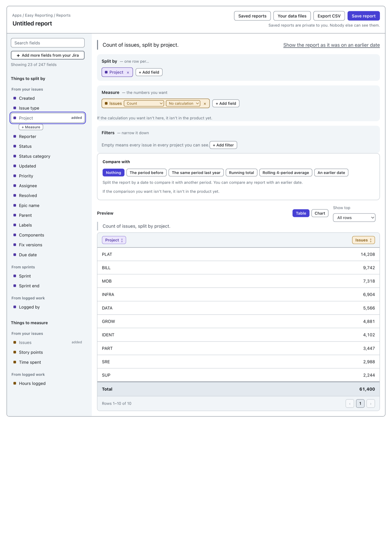The height and width of the screenshot is (555, 392).
Task: Choose Running total comparison
Action: [241, 173]
